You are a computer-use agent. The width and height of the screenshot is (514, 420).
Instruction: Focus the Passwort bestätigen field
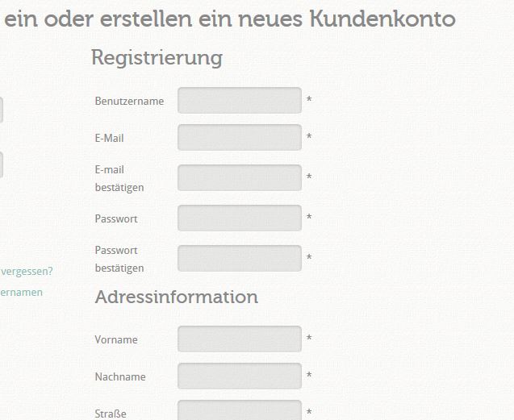239,259
